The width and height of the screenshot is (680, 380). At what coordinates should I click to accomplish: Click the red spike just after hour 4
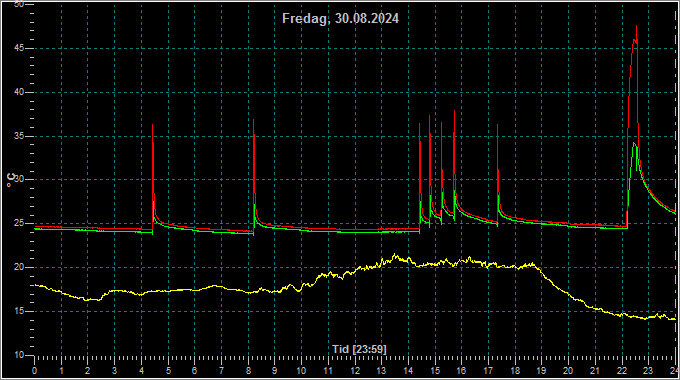click(153, 126)
